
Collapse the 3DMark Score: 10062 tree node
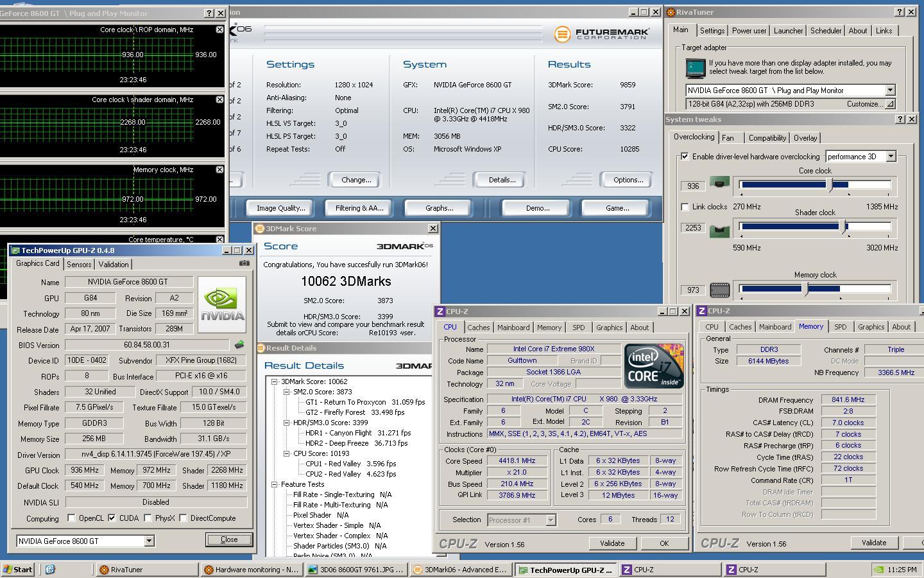click(274, 381)
